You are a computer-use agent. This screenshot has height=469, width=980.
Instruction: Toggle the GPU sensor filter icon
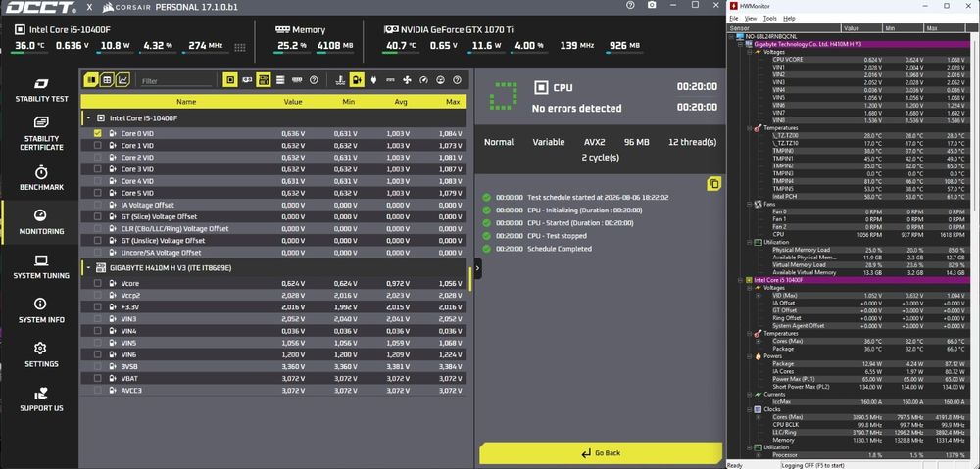(247, 80)
